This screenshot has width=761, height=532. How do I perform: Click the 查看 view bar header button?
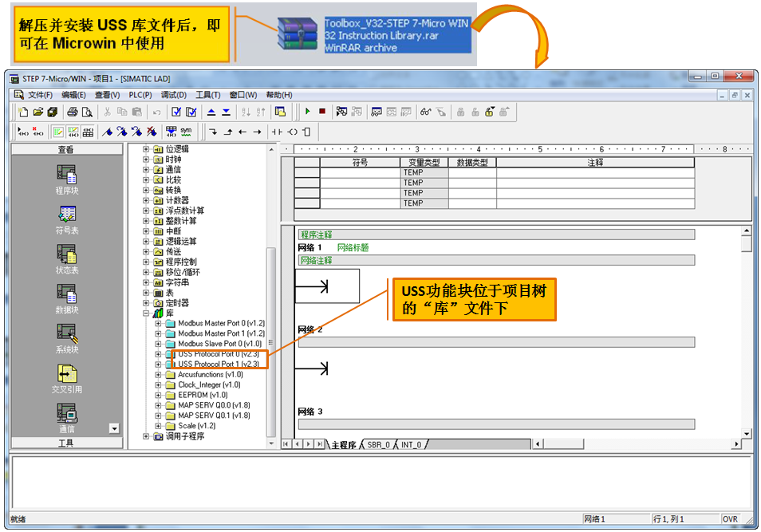66,149
